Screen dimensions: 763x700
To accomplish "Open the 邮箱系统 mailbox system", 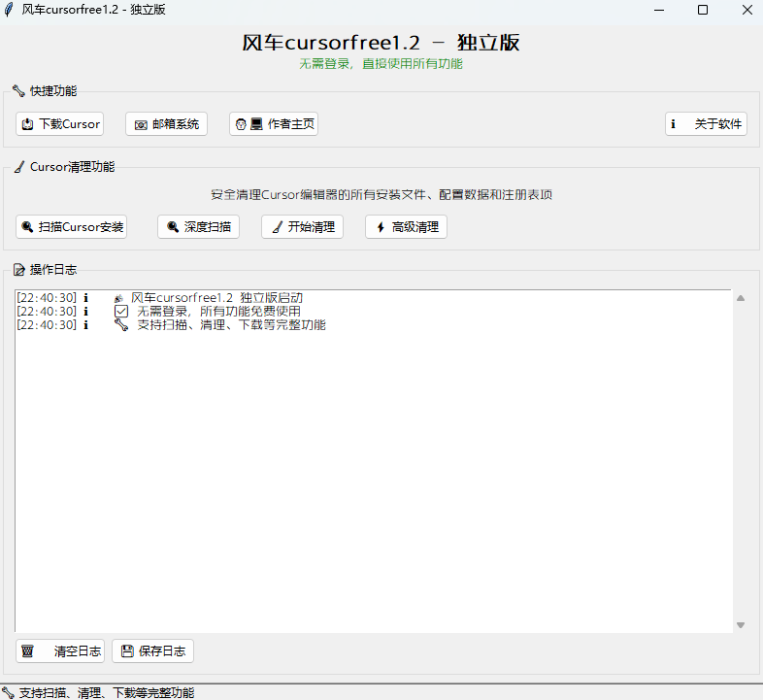I will click(x=166, y=124).
